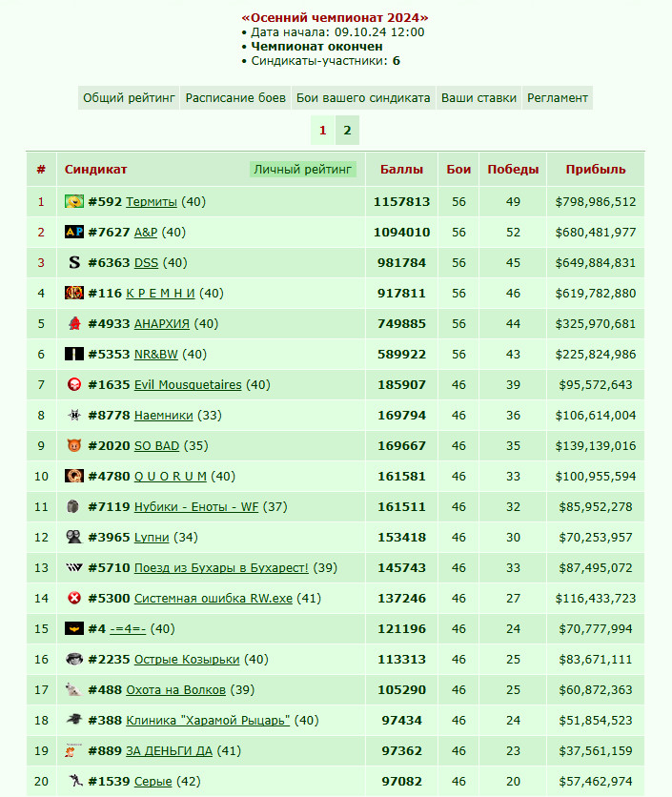Click the DSS syndicate S emblem

click(74, 263)
